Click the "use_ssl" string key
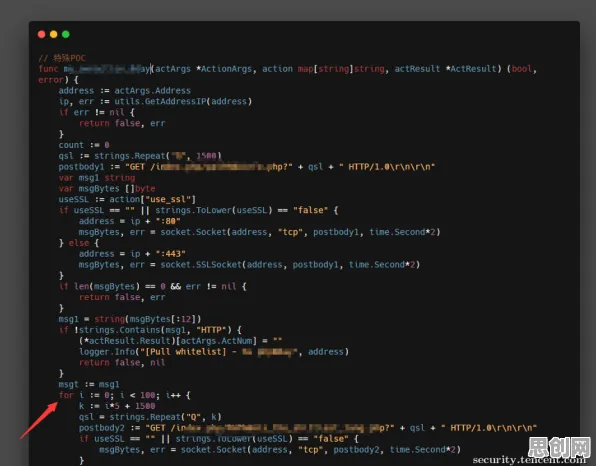The width and height of the screenshot is (596, 466). coord(168,200)
